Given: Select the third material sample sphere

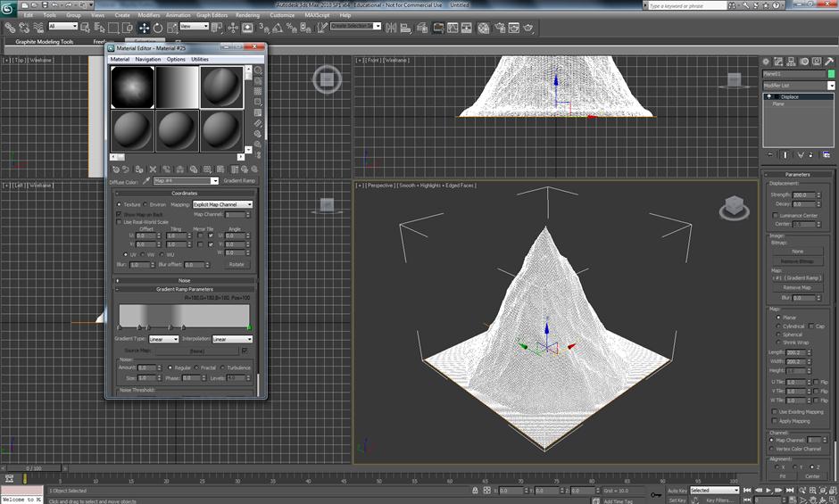Looking at the screenshot, I should 221,87.
